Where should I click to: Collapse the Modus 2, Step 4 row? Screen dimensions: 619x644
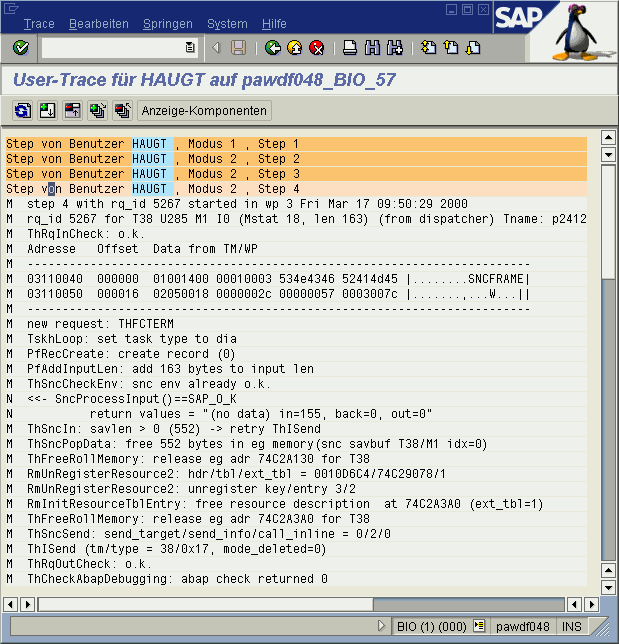(296, 189)
